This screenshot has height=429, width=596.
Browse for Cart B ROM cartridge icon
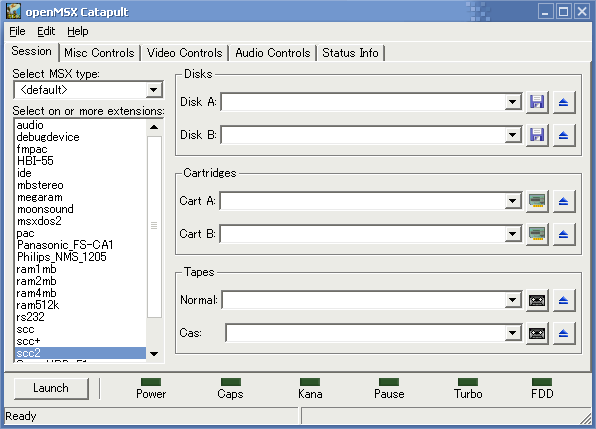tap(537, 234)
